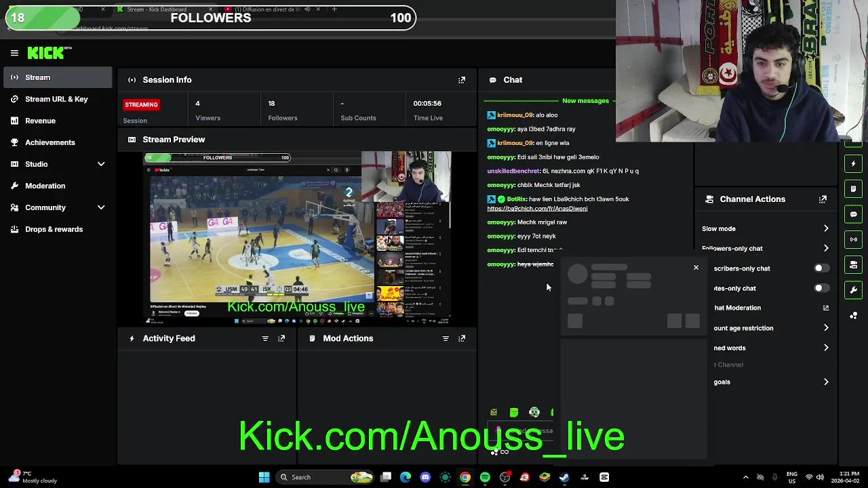Pop out the Channel Actions panel
The image size is (868, 488).
(823, 199)
